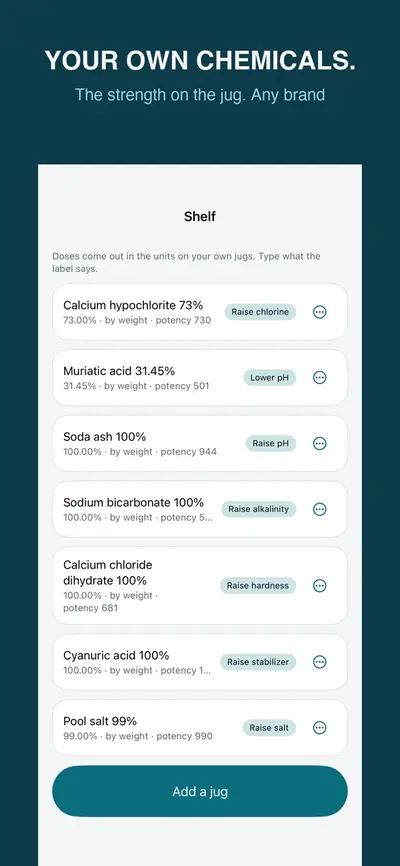This screenshot has width=400, height=866.
Task: Open more options for Pool salt 99%
Action: [x=319, y=728]
